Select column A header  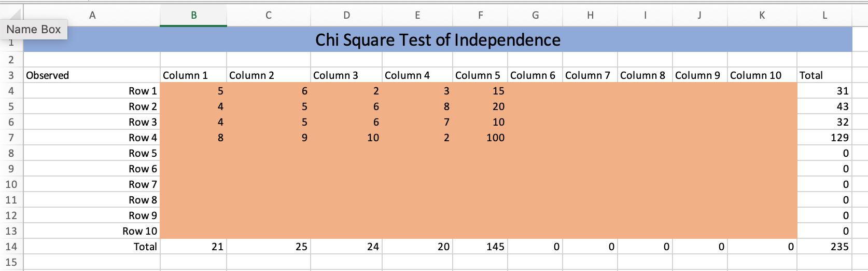point(92,16)
